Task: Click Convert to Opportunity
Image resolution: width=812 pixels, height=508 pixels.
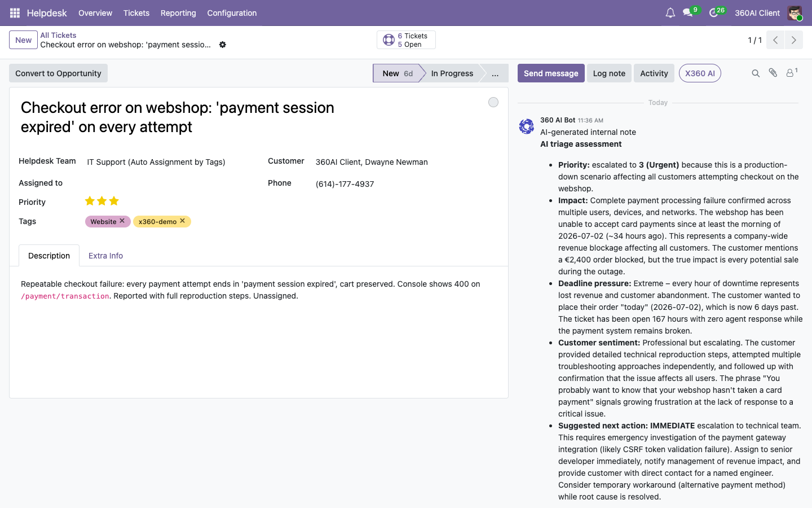Action: click(58, 73)
